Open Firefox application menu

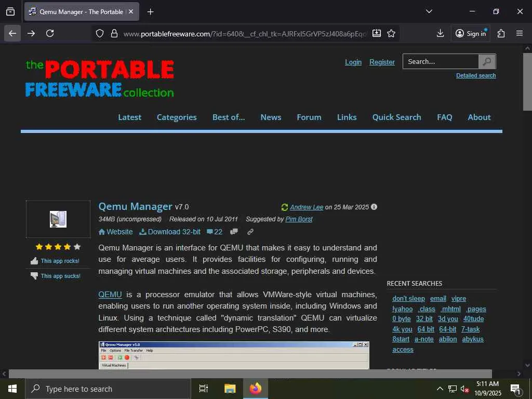pos(520,33)
